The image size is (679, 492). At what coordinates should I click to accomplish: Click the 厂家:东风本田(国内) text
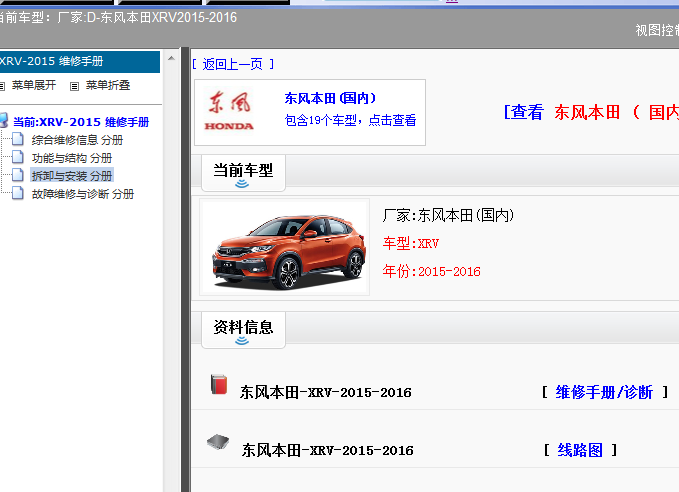[448, 215]
